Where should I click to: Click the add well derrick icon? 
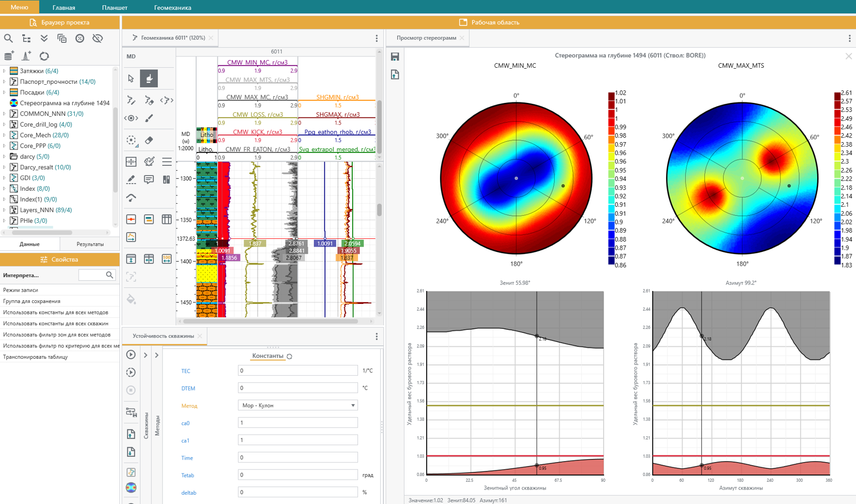point(26,56)
